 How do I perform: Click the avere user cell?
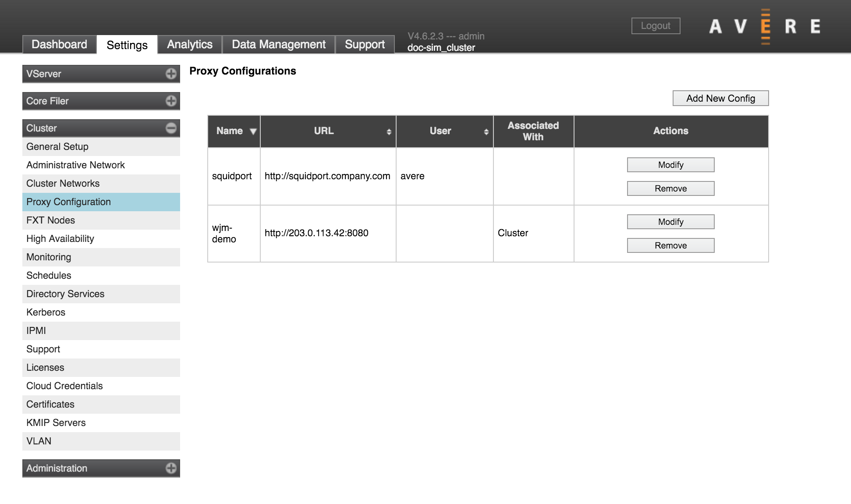click(445, 176)
